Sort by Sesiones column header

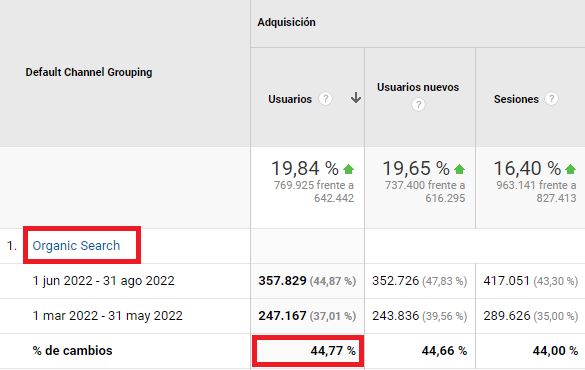(516, 99)
